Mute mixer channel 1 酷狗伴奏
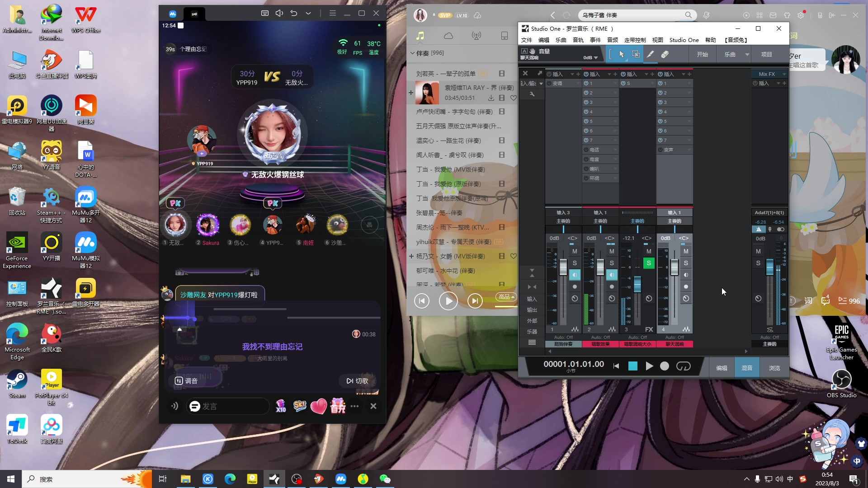Screen dimensions: 868x488 [x=575, y=251]
